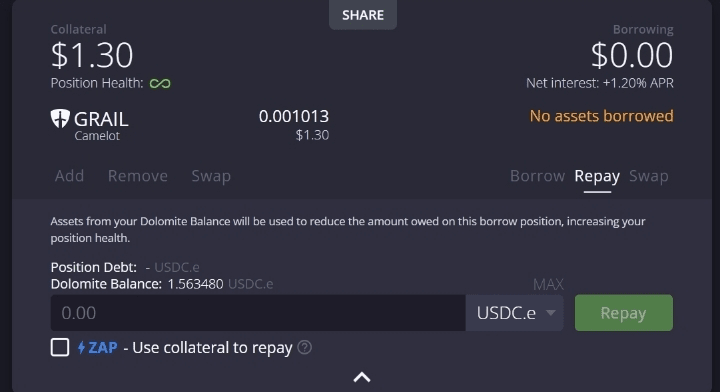Focus the repay amount input field
This screenshot has width=720, height=392.
tap(258, 313)
